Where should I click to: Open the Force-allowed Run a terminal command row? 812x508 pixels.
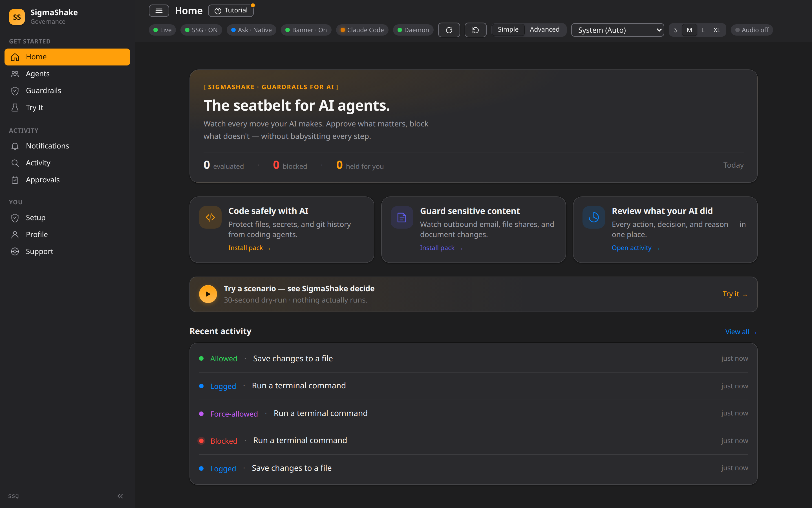pyautogui.click(x=473, y=413)
